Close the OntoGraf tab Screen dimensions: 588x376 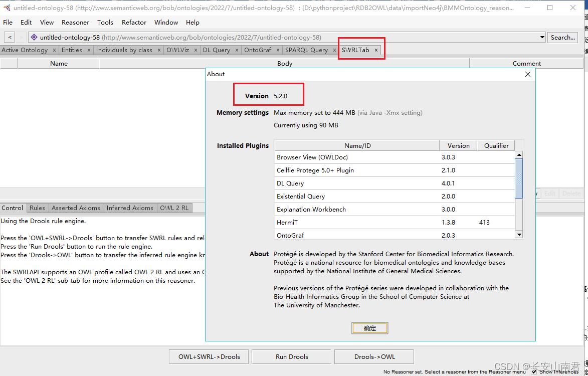click(278, 50)
